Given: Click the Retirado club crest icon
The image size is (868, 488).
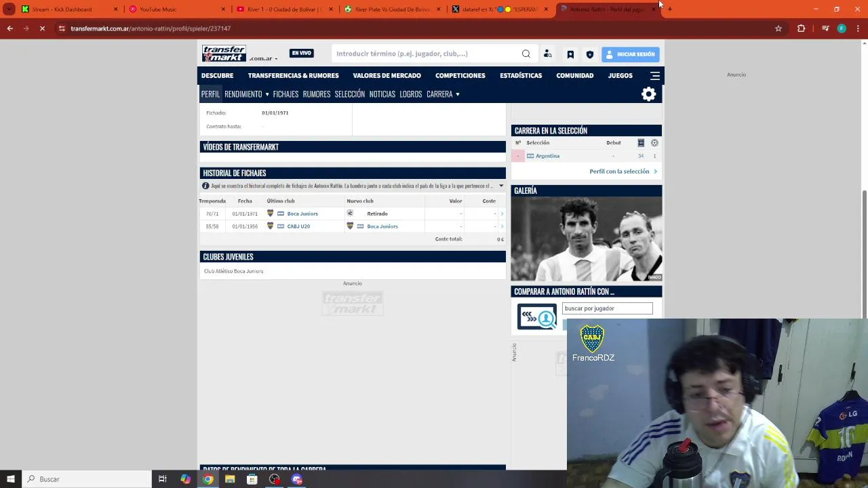Looking at the screenshot, I should [x=350, y=213].
